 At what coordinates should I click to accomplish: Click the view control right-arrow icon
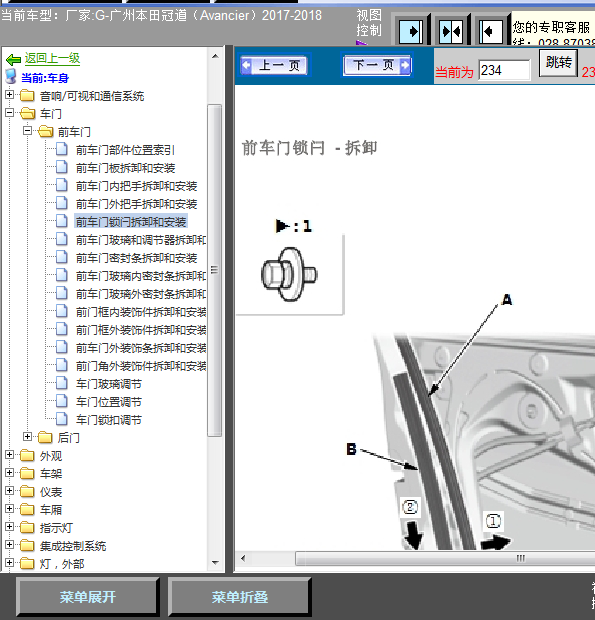(x=411, y=31)
